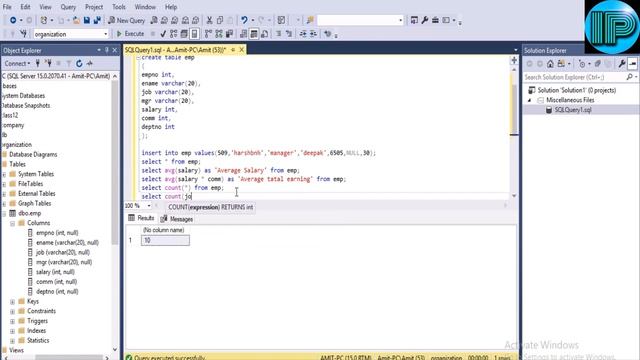Viewport: 640px width, 360px height.
Task: Click the Cut scissors icon
Action: click(x=209, y=20)
